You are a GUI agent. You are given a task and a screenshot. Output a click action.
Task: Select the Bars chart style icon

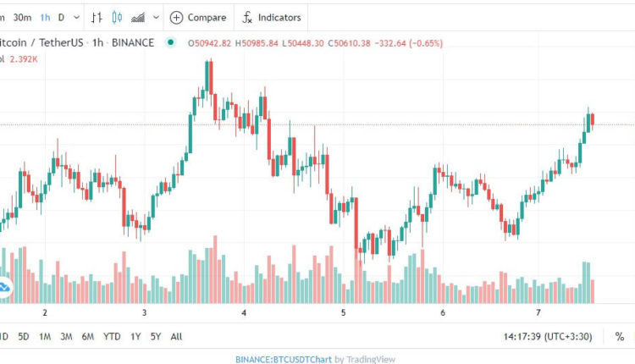pyautogui.click(x=97, y=18)
